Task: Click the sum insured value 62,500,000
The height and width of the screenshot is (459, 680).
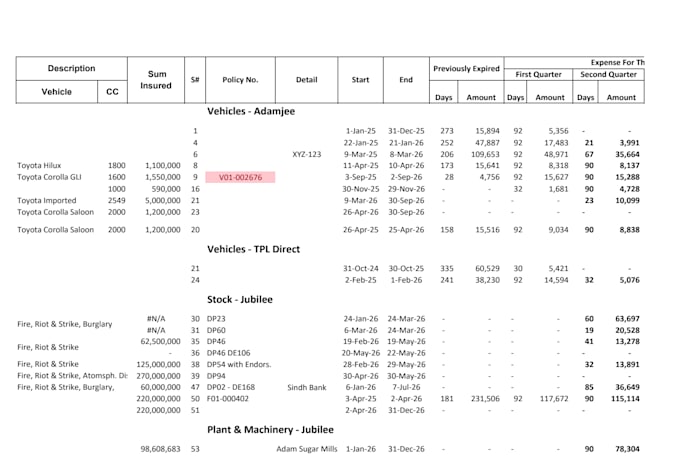Action: click(160, 341)
